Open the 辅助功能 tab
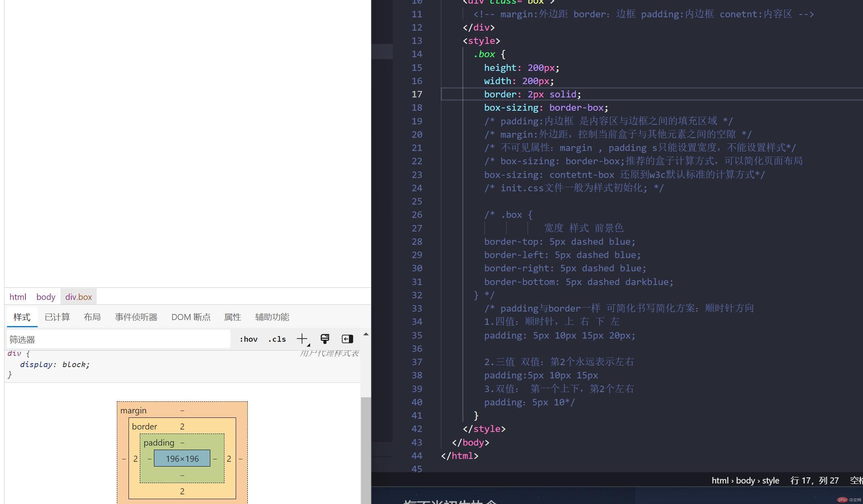Viewport: 863px width, 504px height. (x=272, y=317)
